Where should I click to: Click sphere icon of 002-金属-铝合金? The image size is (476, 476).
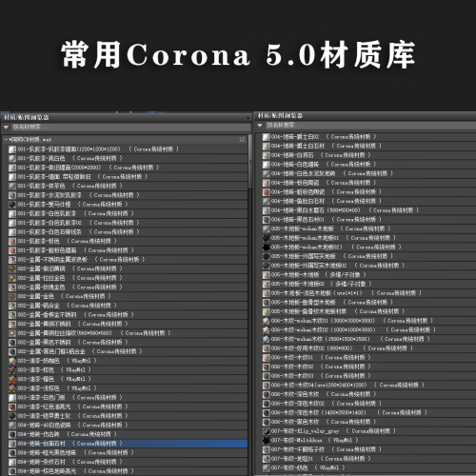pyautogui.click(x=12, y=306)
